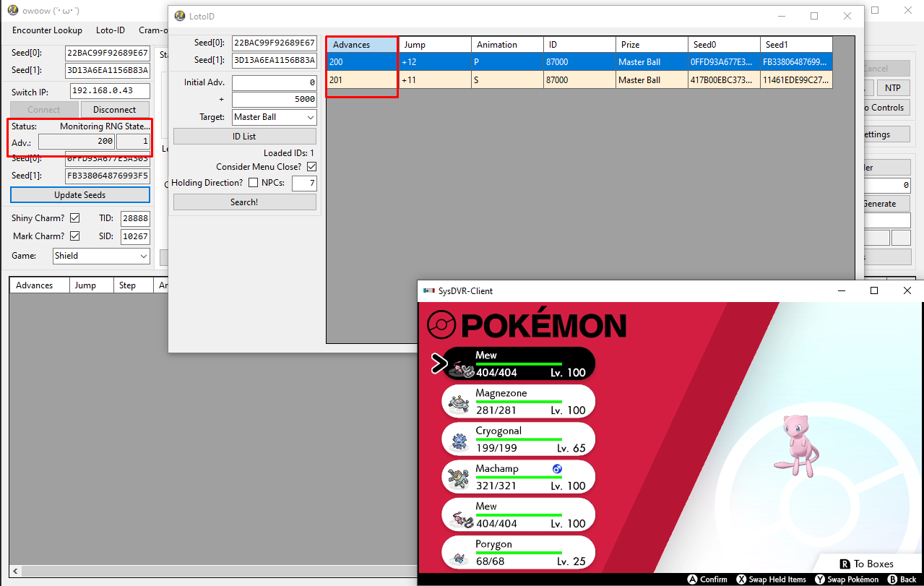
Task: Click the Poké Ball logo beside POKÉMON title
Action: point(441,326)
